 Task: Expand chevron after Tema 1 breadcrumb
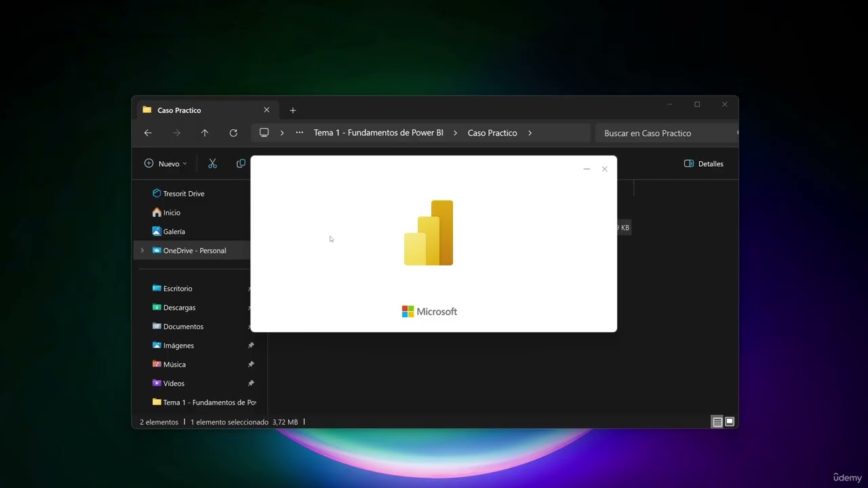tap(455, 133)
